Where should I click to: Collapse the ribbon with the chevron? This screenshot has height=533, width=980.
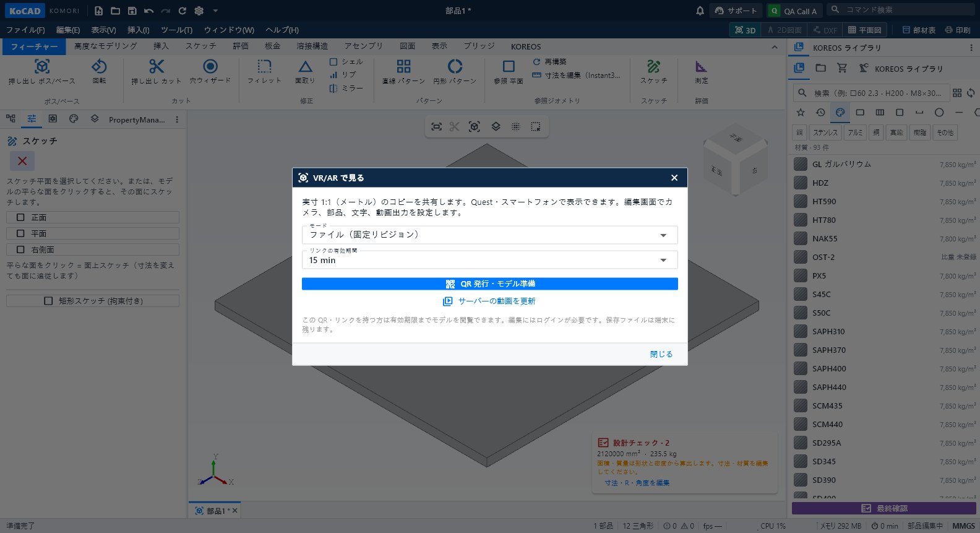point(775,47)
